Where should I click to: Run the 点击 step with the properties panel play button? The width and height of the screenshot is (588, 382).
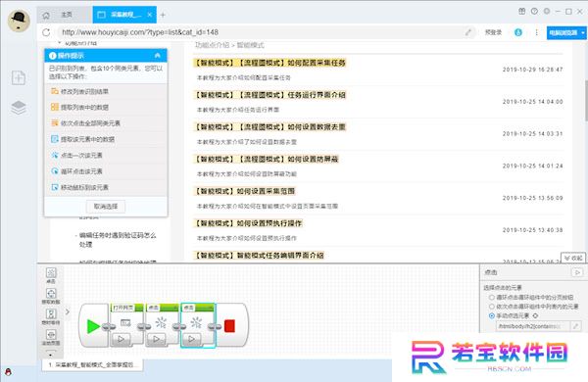click(x=577, y=272)
